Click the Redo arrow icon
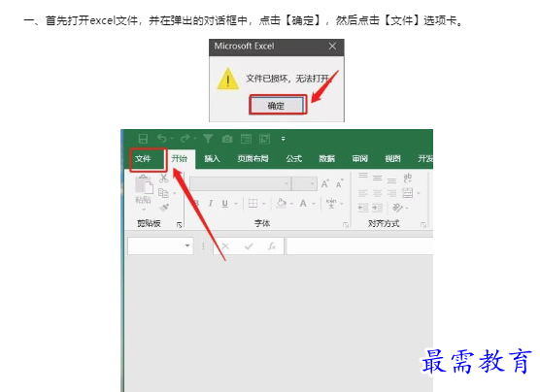The image size is (540, 392). (x=186, y=139)
